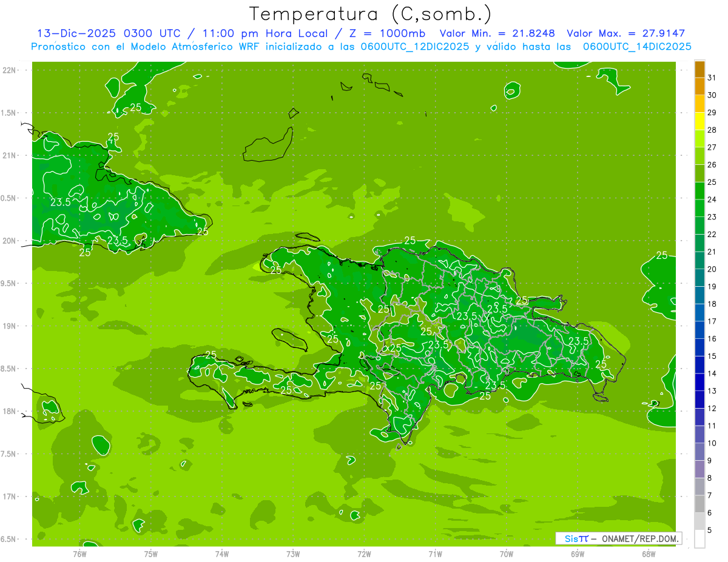Select the 'Valor Min. = 21.8248' readout
Viewport: 728px width, 562px height.
pos(497,33)
